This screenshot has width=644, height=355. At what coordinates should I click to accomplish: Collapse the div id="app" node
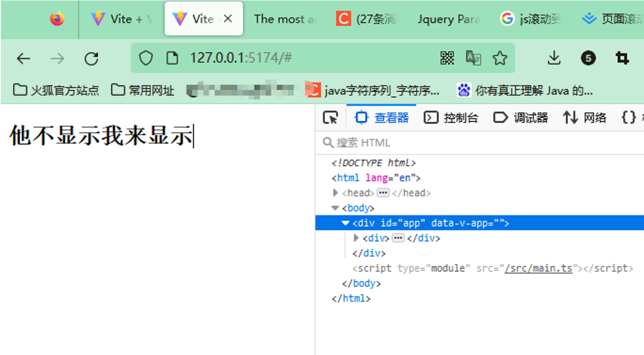pyautogui.click(x=346, y=223)
